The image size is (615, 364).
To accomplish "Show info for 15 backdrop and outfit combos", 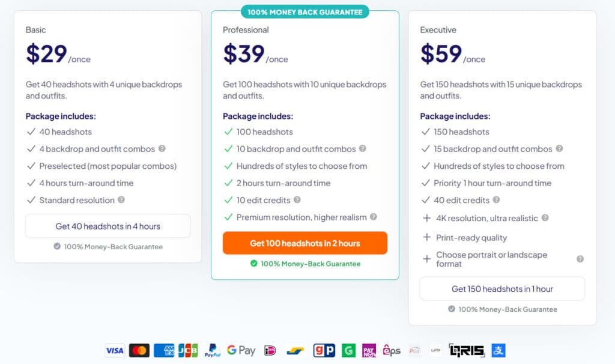I will pos(559,148).
